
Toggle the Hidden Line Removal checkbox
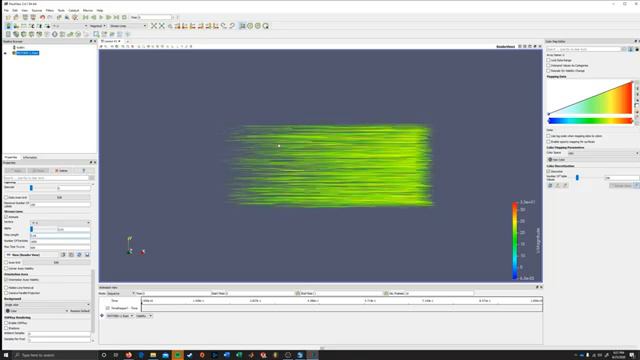(x=6, y=288)
